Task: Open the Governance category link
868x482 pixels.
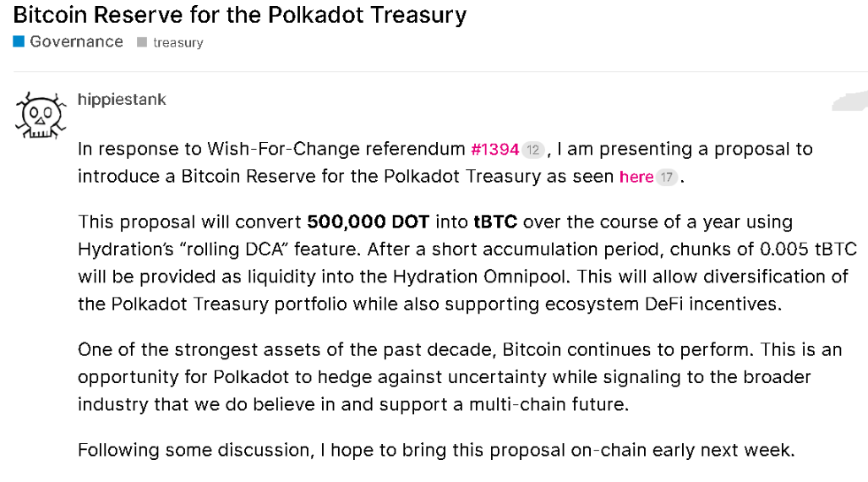Action: 76,41
